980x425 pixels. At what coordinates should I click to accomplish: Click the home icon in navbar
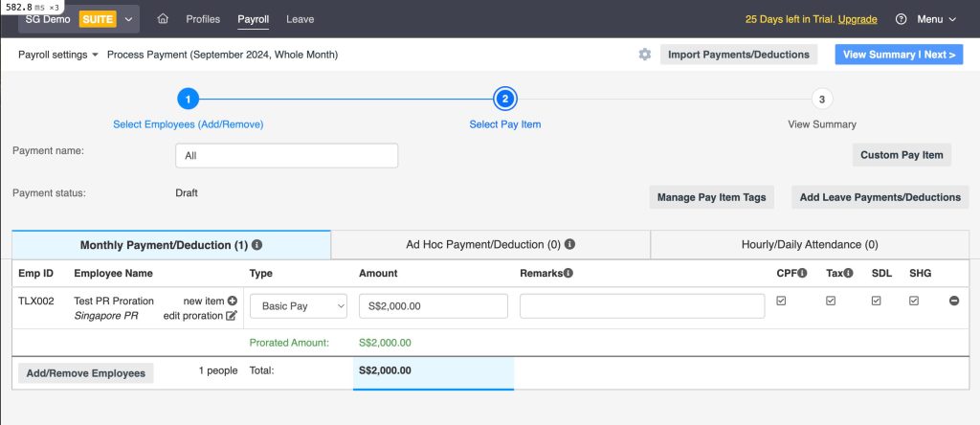pos(163,19)
